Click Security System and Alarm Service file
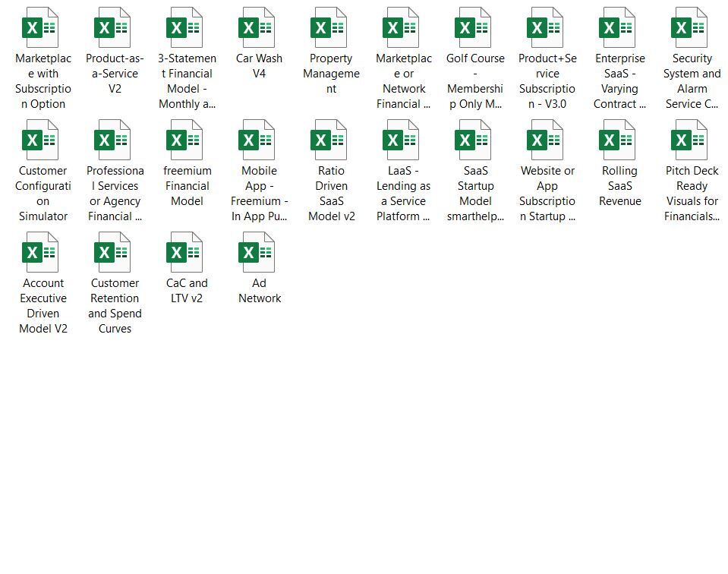This screenshot has height=574, width=728. (692, 28)
